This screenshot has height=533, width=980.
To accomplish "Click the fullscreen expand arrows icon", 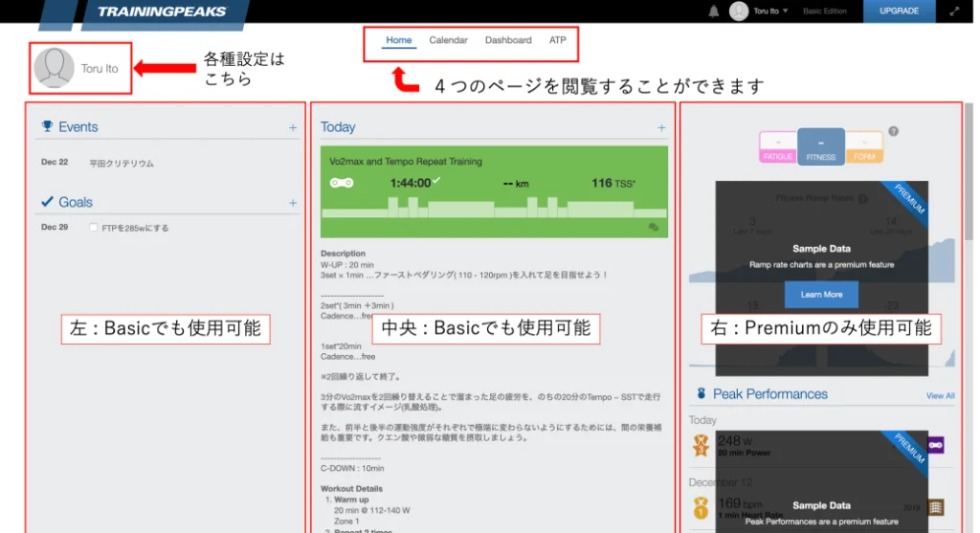I will (954, 11).
